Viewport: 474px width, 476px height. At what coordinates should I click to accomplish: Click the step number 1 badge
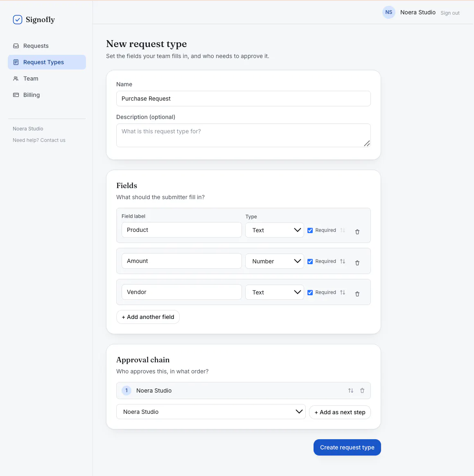(126, 391)
